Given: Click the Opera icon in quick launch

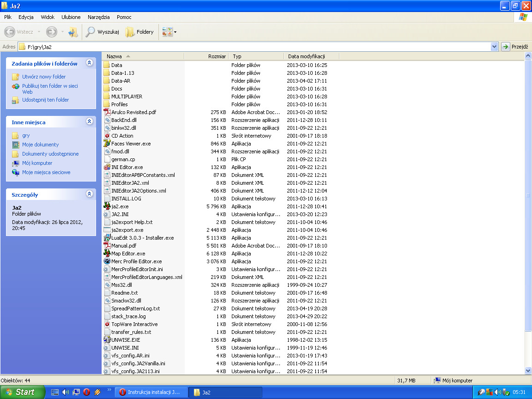Looking at the screenshot, I should (x=86, y=392).
